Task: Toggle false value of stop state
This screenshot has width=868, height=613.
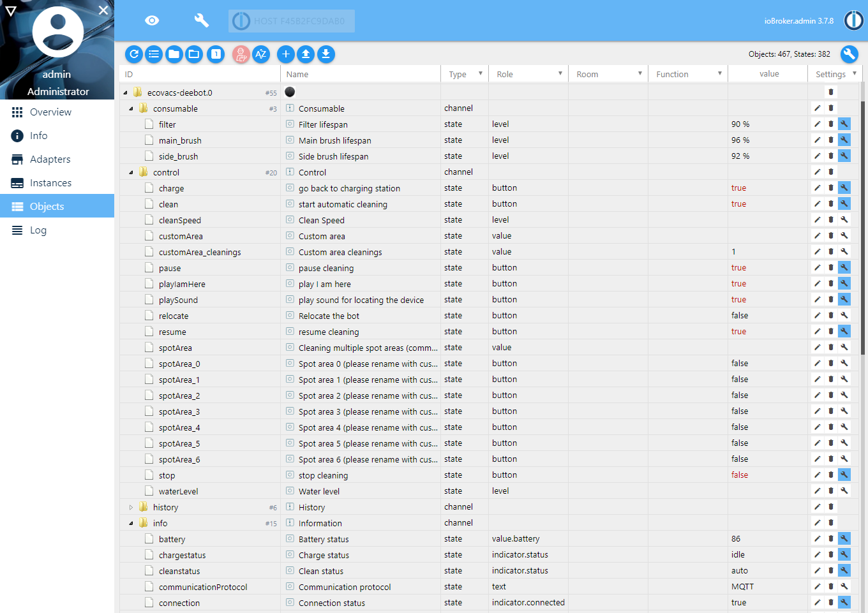Action: click(x=740, y=475)
